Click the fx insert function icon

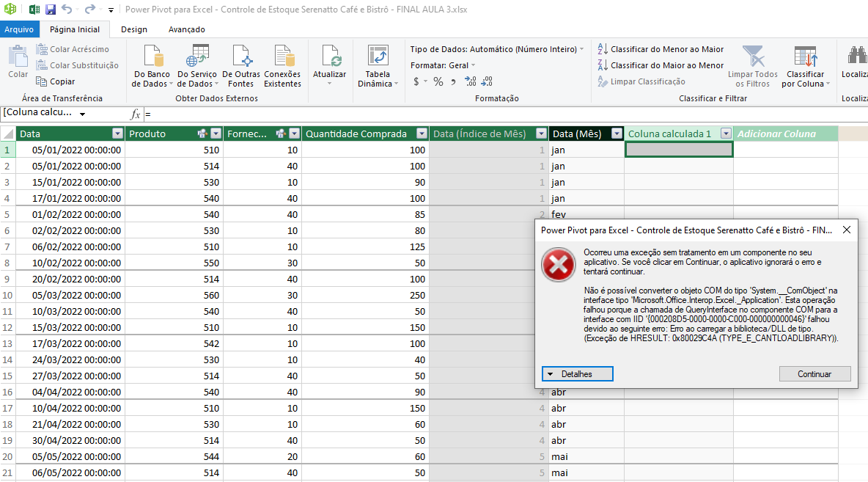tap(135, 114)
